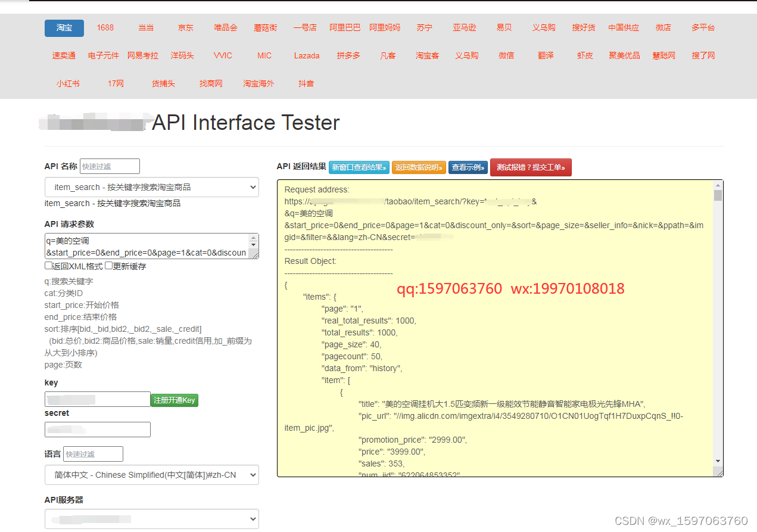Click the request params textarea down arrow
This screenshot has width=757, height=532.
254,245
